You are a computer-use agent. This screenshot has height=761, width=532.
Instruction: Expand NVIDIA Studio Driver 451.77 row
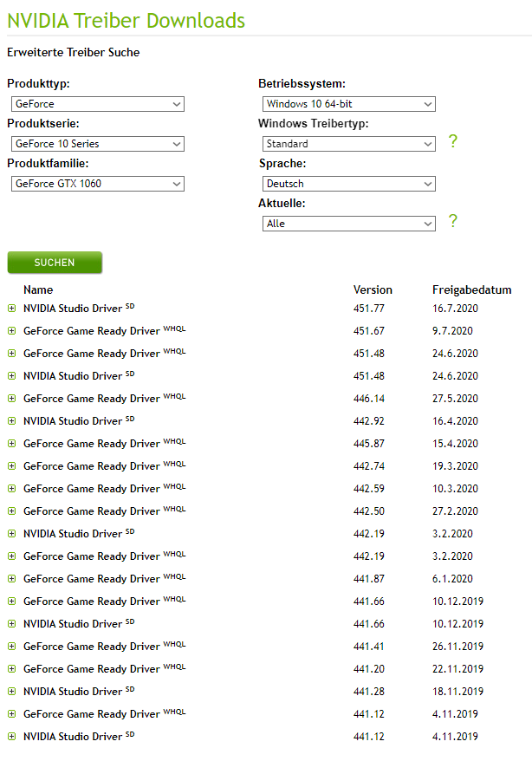(11, 309)
